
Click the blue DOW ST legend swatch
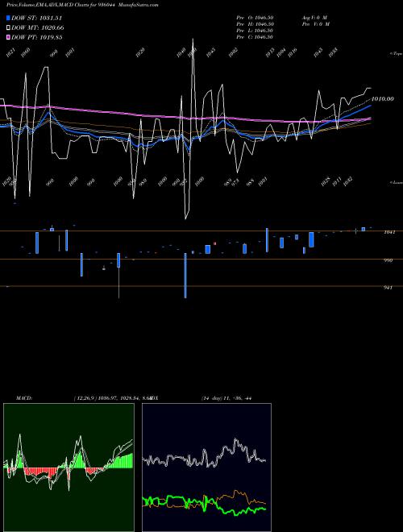(9, 18)
